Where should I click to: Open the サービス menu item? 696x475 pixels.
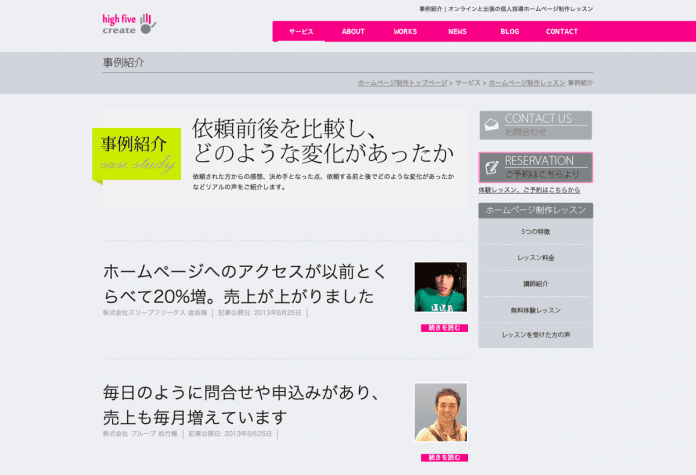301,32
